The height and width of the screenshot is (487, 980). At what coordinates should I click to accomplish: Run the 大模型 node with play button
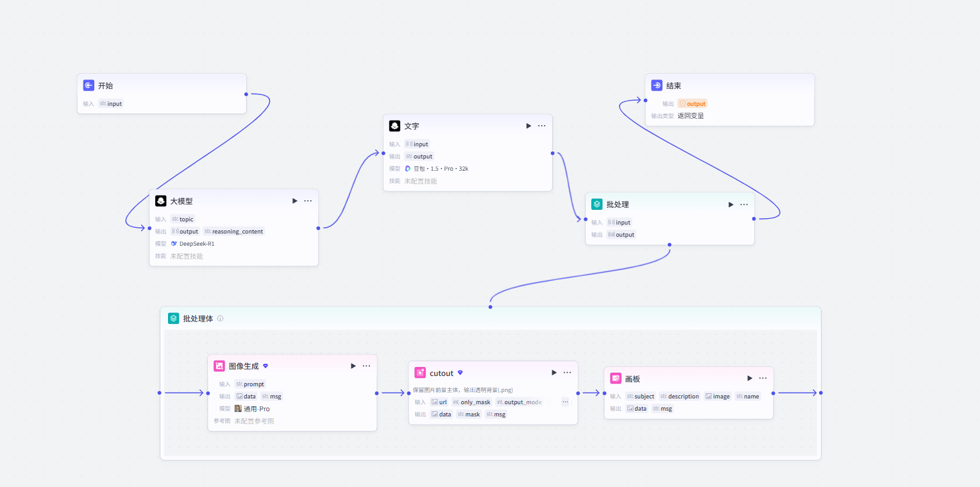click(x=294, y=201)
